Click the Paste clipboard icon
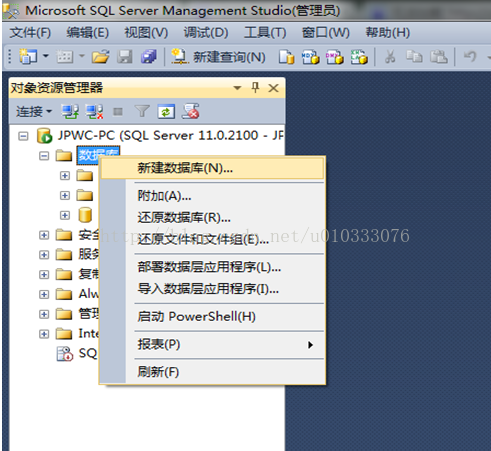491x451 pixels. click(439, 56)
